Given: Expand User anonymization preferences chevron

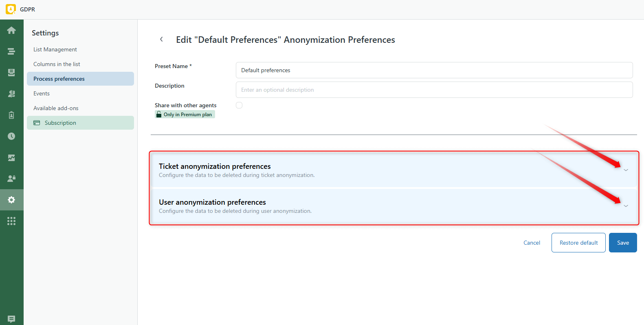Looking at the screenshot, I should (626, 206).
